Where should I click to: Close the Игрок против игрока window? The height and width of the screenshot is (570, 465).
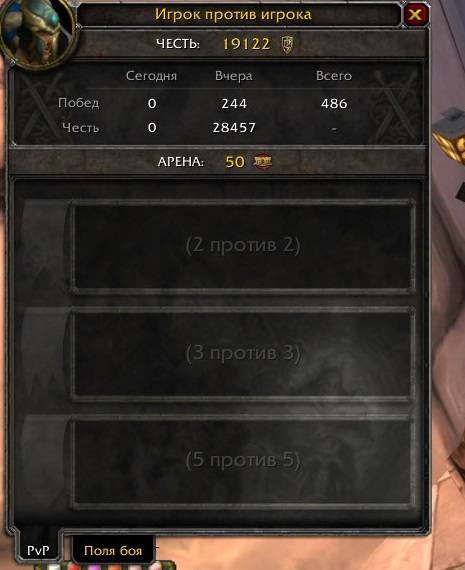coord(415,15)
